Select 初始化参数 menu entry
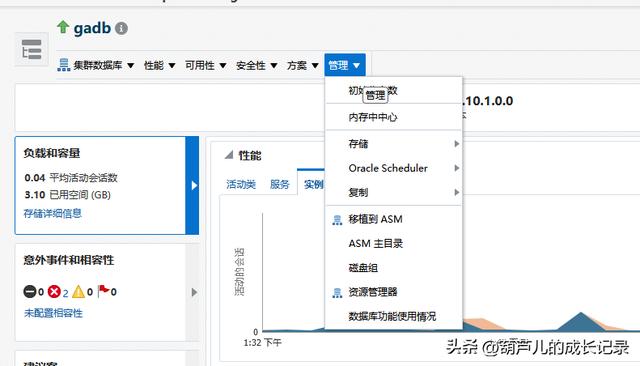 click(394, 91)
